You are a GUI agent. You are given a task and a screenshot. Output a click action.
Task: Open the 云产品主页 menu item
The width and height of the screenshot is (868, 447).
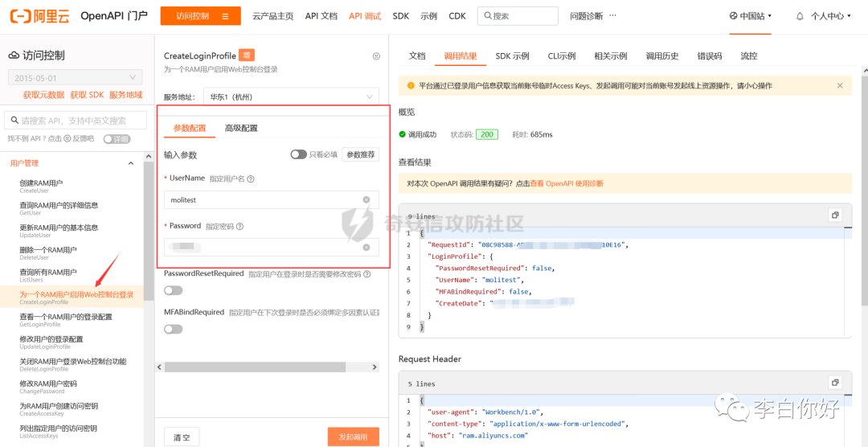tap(273, 16)
